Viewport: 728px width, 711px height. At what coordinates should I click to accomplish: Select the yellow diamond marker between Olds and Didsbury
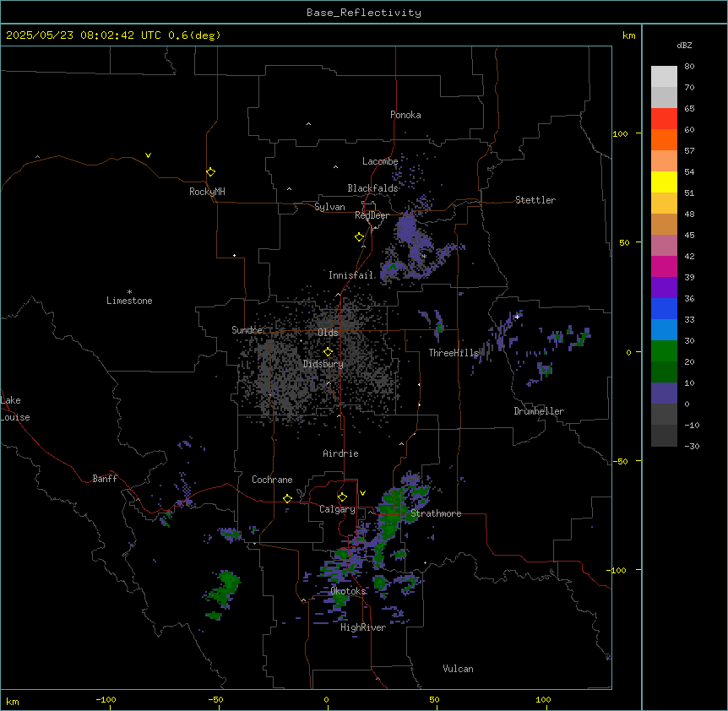coord(328,352)
